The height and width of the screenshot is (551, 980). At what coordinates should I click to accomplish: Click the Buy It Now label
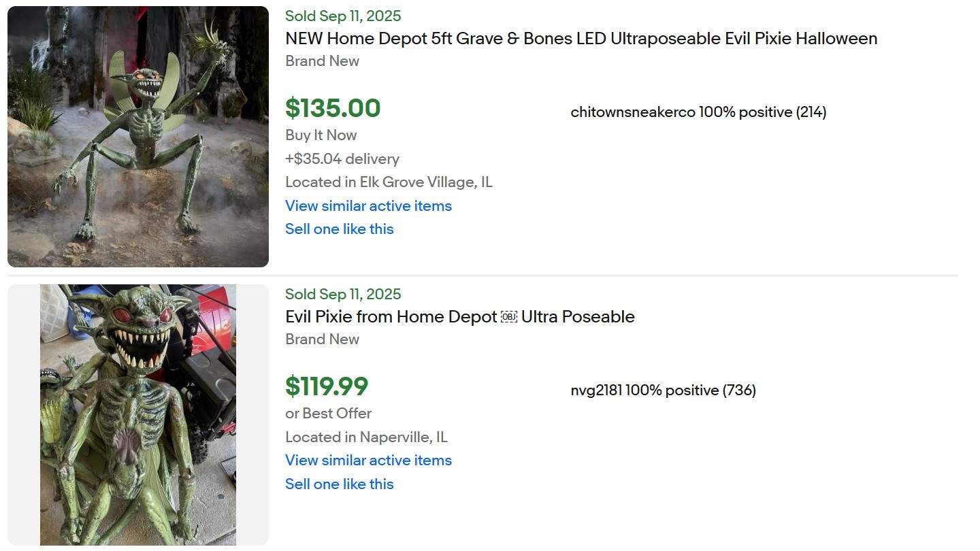[321, 135]
